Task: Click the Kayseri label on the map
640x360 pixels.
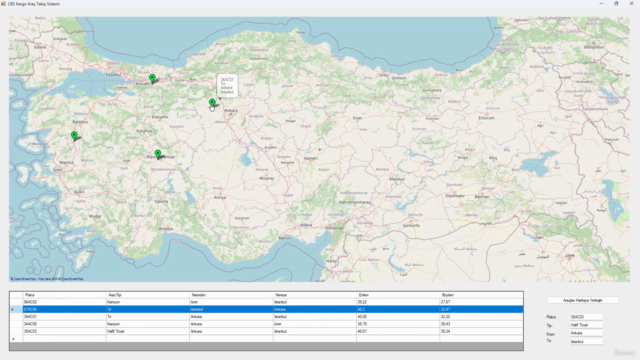Action: pos(311,158)
